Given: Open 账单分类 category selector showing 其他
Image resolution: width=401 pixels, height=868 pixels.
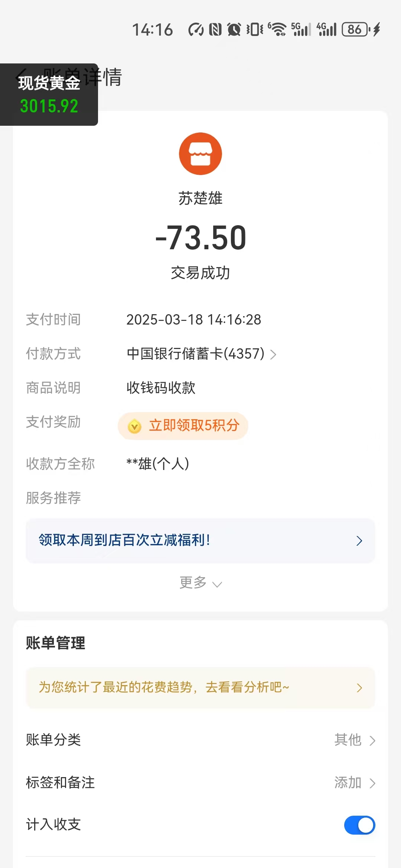Looking at the screenshot, I should coord(355,740).
